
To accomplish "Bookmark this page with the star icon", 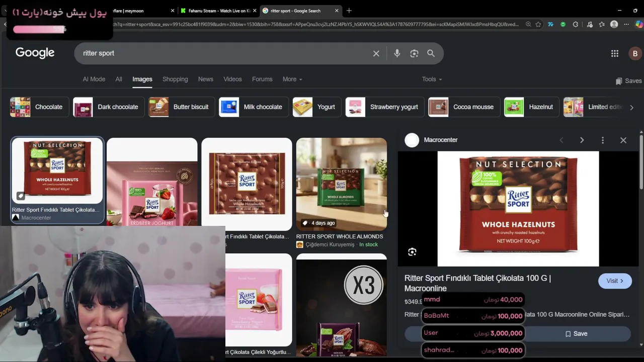I will pos(538,24).
